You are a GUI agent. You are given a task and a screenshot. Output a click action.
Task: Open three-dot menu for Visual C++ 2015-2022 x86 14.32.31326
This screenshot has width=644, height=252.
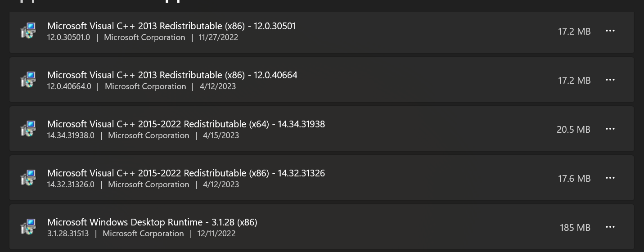(610, 178)
